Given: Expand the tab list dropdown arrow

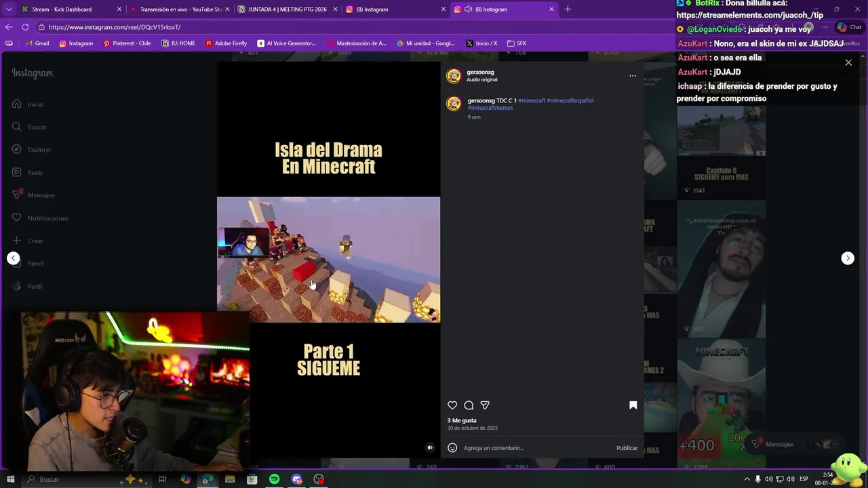Looking at the screenshot, I should [9, 9].
